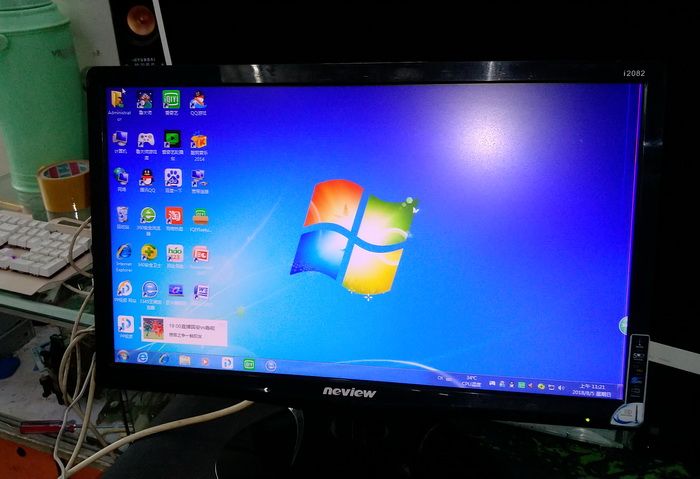The image size is (700, 479).
Task: Open the QQ Games desktop shortcut
Action: tap(198, 100)
